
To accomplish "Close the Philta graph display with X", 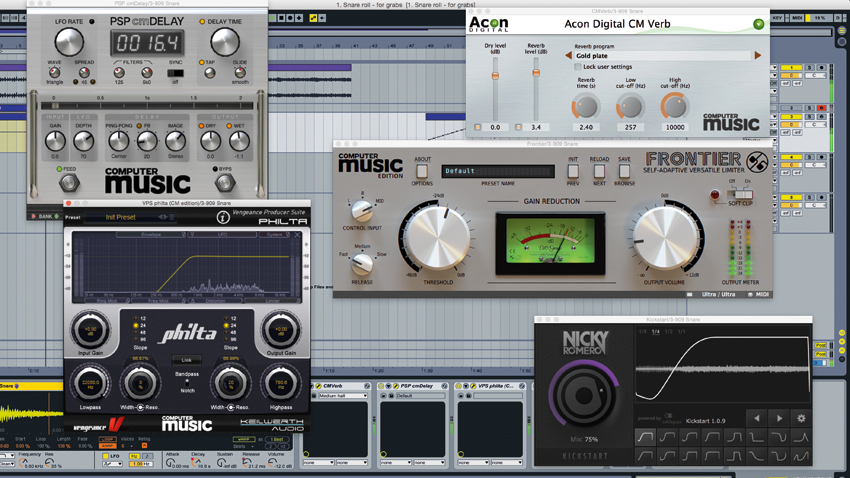I will tap(297, 235).
